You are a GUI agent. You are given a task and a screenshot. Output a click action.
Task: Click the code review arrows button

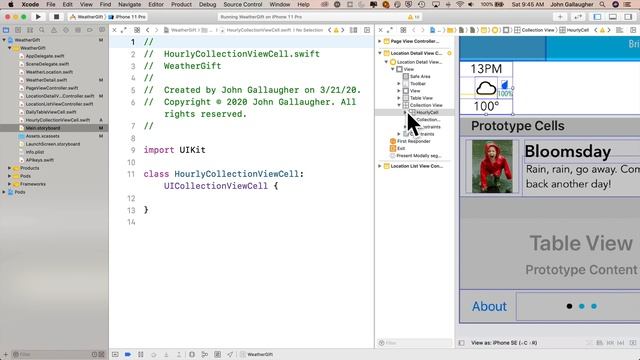(x=578, y=17)
